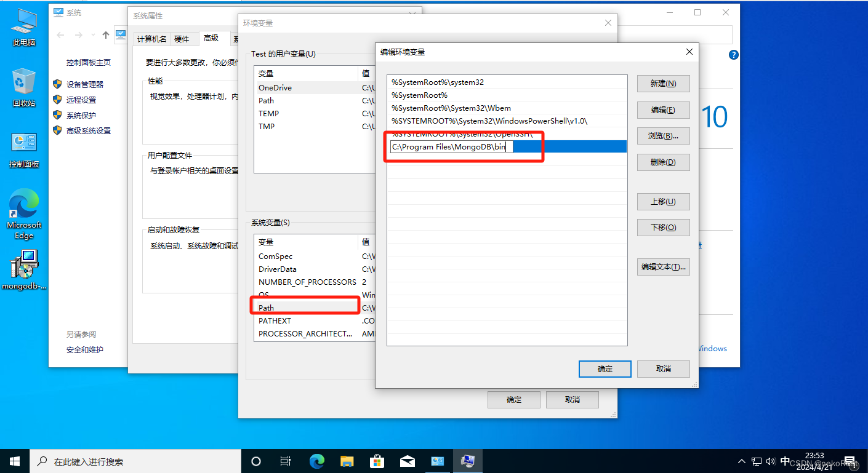Screen dimensions: 868x473
Task: Select the 控制面板 desktop shortcut
Action: pos(24,150)
